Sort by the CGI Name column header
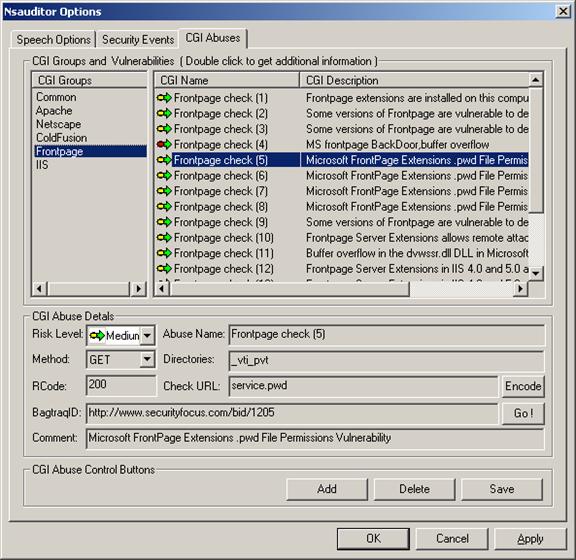Viewport: 576px width, 560px height. coord(227,80)
